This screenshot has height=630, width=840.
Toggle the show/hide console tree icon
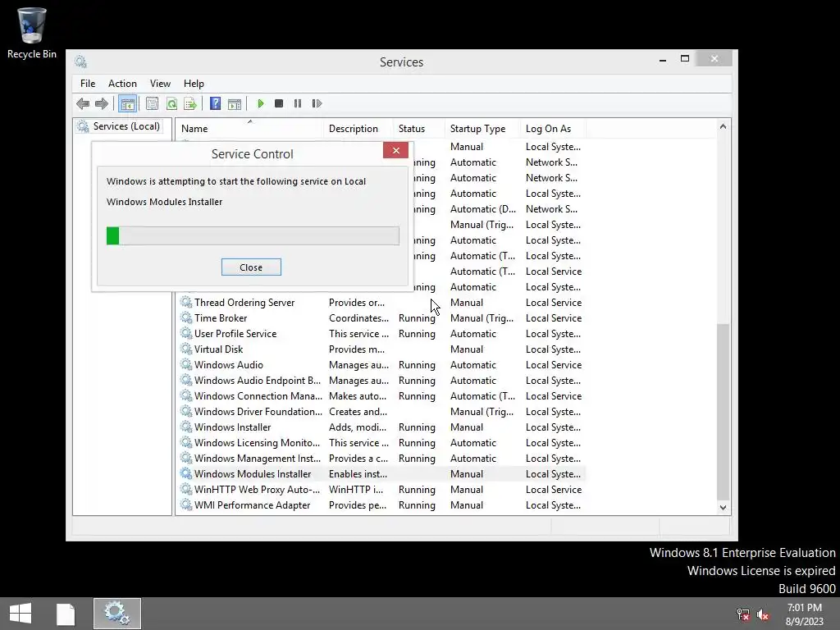(127, 103)
